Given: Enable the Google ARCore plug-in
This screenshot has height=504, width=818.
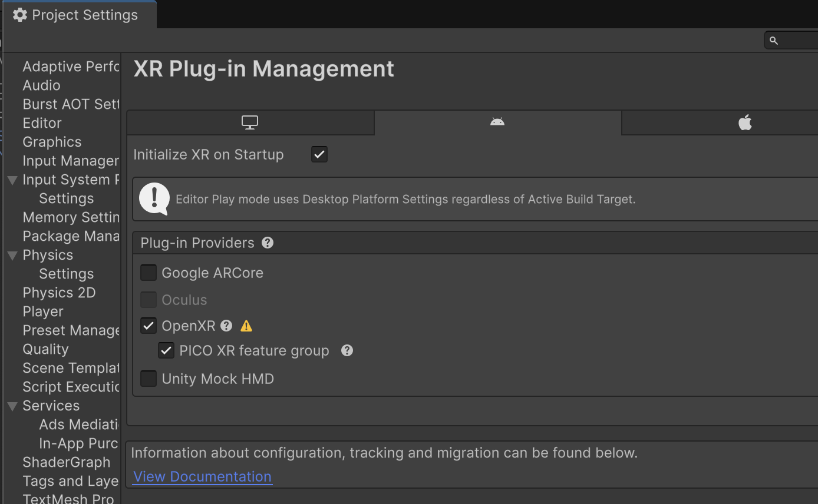Looking at the screenshot, I should coord(149,273).
